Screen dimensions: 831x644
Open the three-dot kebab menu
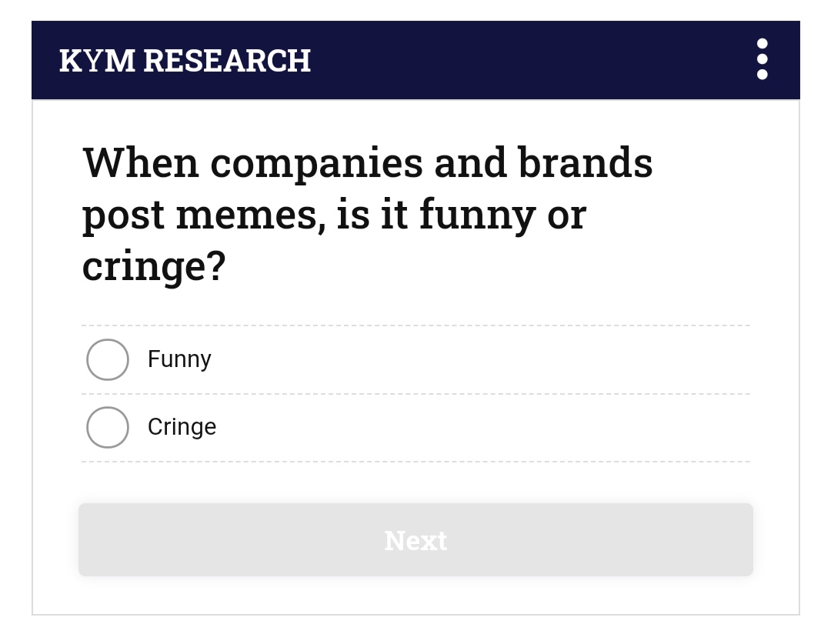pyautogui.click(x=762, y=59)
